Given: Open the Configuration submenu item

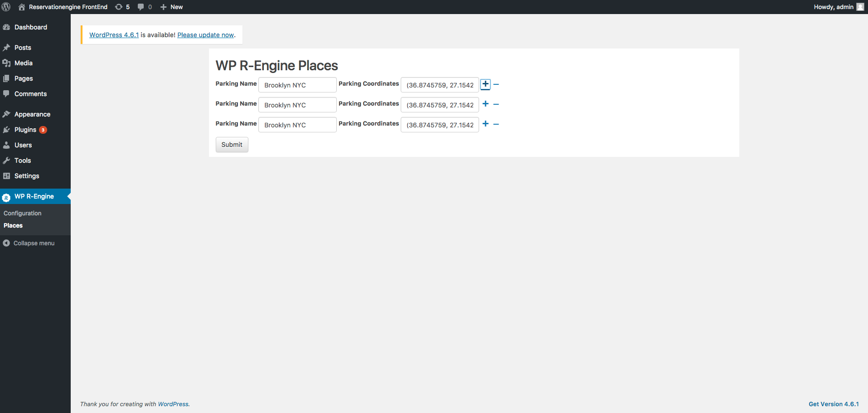Looking at the screenshot, I should pos(23,213).
